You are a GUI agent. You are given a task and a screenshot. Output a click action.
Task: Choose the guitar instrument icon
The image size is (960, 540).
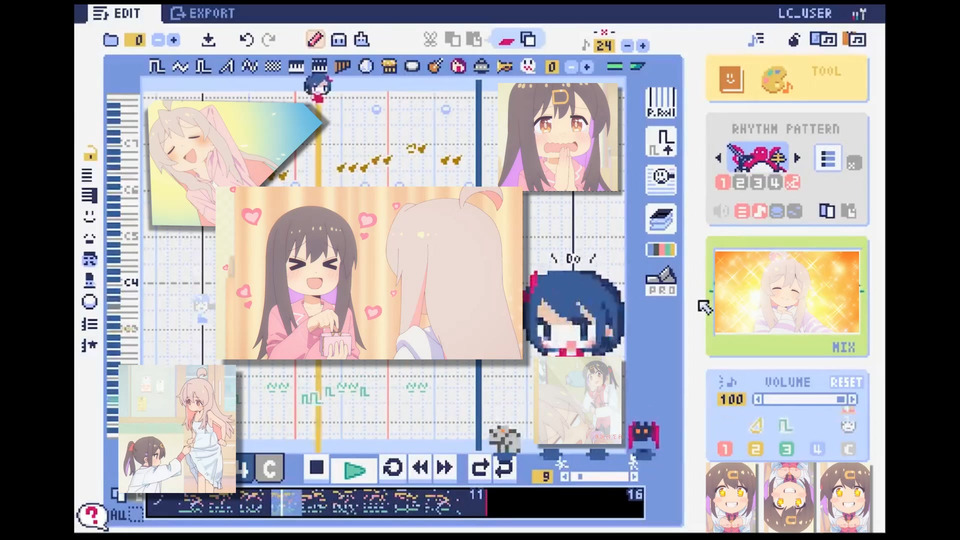pos(435,66)
